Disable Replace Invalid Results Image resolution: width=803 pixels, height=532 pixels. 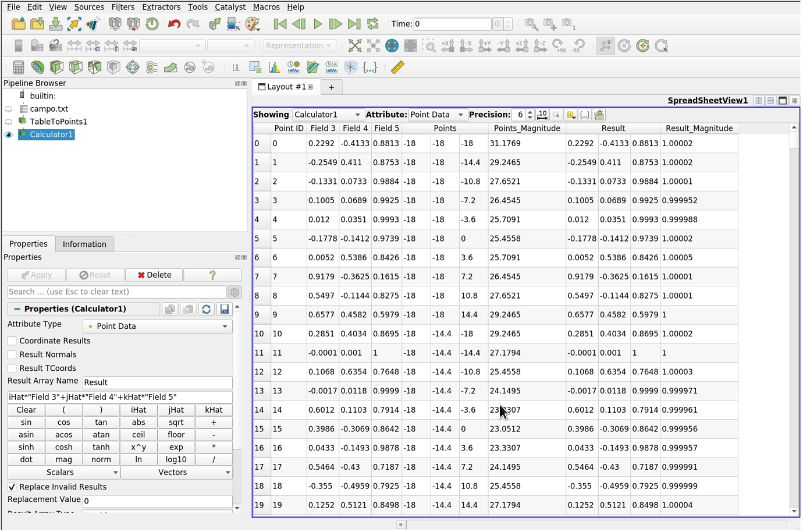pyautogui.click(x=10, y=487)
